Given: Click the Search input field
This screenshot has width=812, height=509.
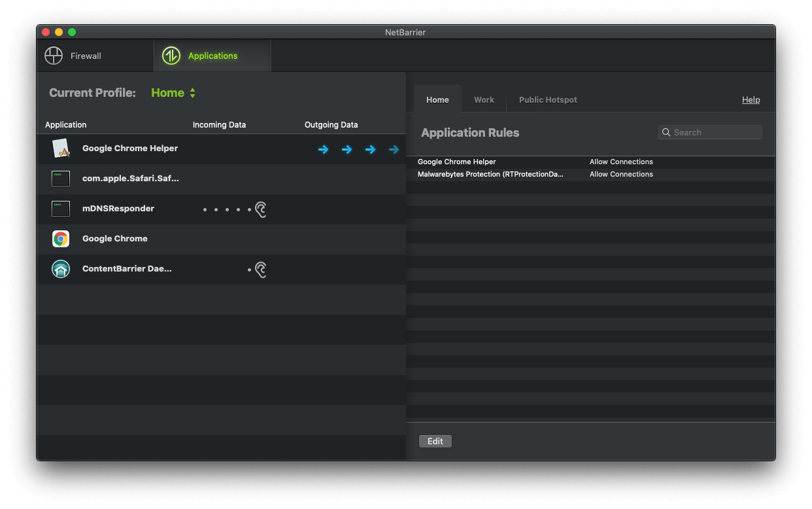Looking at the screenshot, I should (x=710, y=132).
